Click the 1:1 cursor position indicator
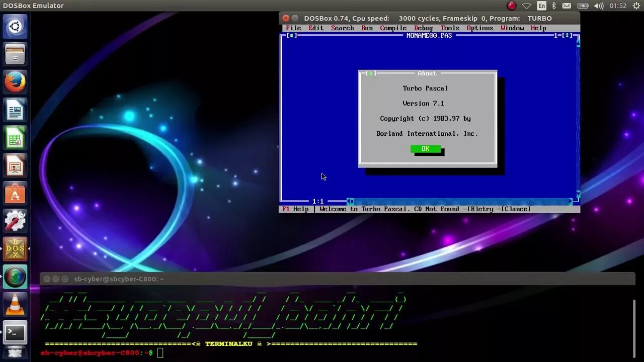 point(318,202)
